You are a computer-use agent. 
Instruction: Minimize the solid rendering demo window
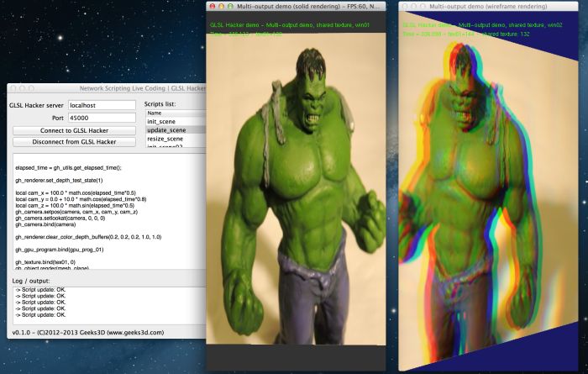click(x=221, y=7)
